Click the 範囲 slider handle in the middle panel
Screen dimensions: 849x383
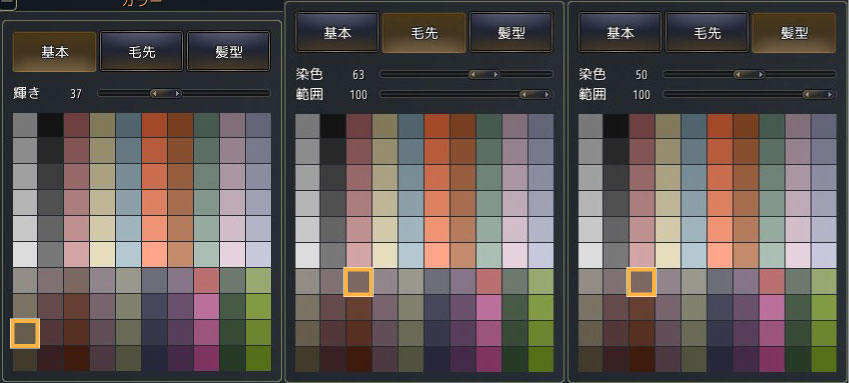[534, 95]
